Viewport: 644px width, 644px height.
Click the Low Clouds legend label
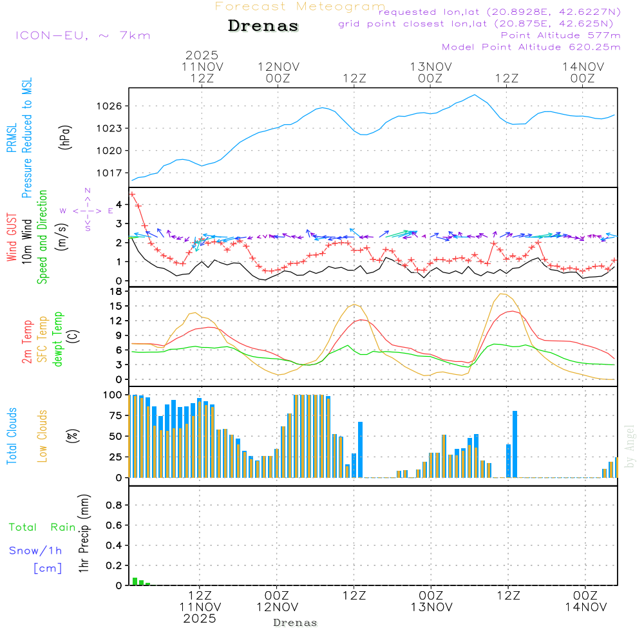click(x=43, y=436)
